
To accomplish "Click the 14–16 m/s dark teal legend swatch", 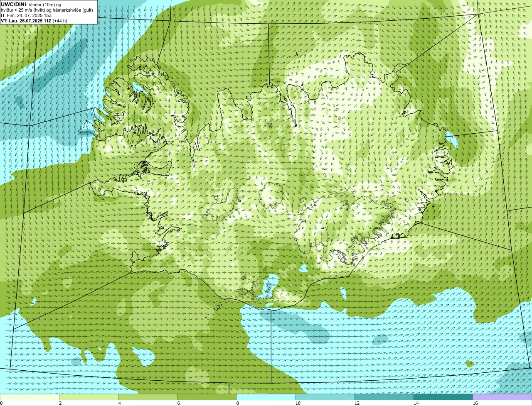I will click(x=443, y=397).
